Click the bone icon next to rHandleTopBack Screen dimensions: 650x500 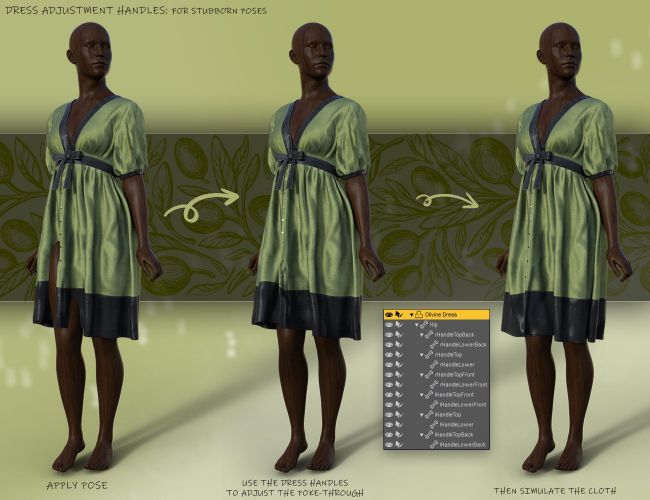[429, 335]
